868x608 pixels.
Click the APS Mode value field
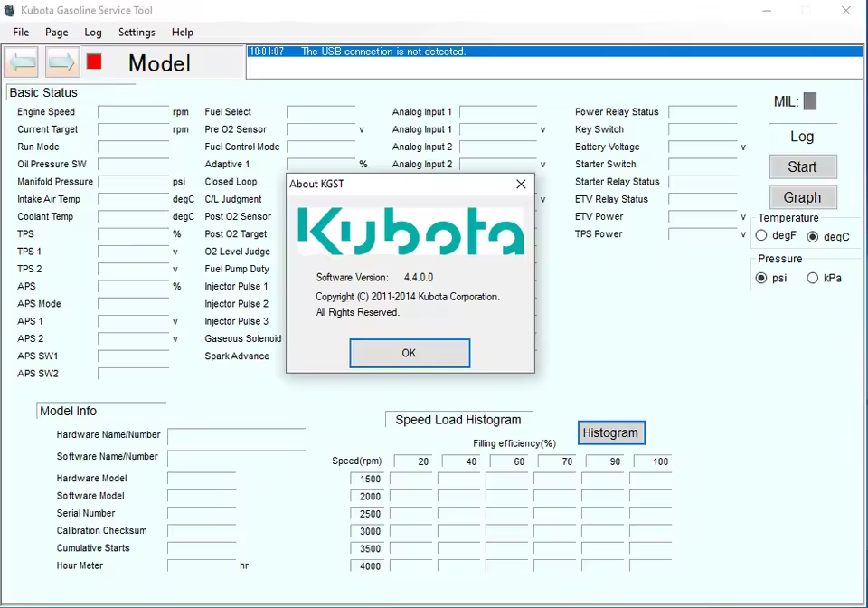[x=134, y=304]
